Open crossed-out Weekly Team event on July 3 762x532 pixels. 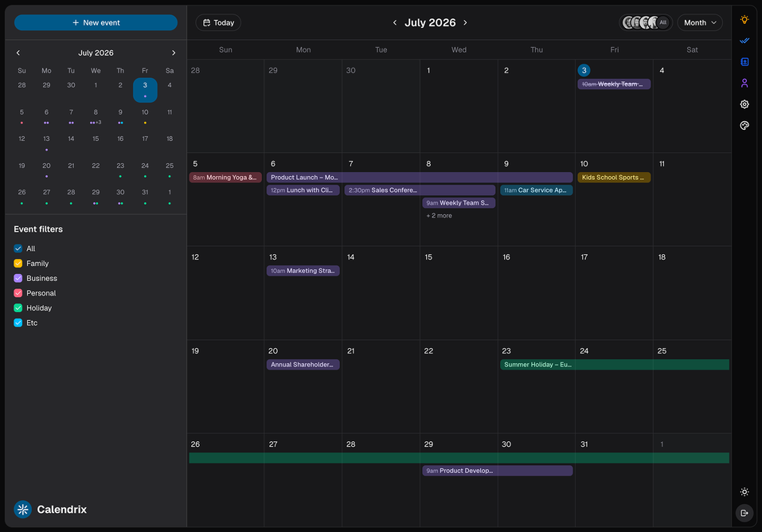[x=614, y=84]
